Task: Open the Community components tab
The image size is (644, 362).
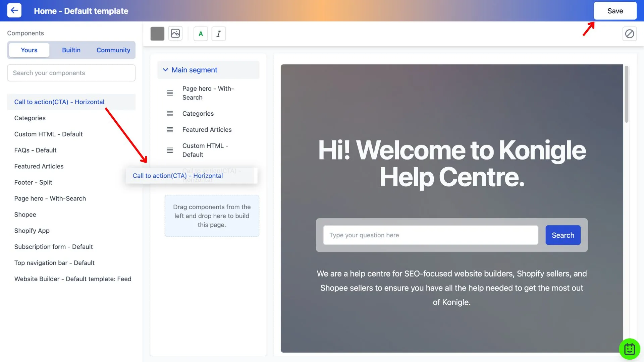Action: coord(113,50)
